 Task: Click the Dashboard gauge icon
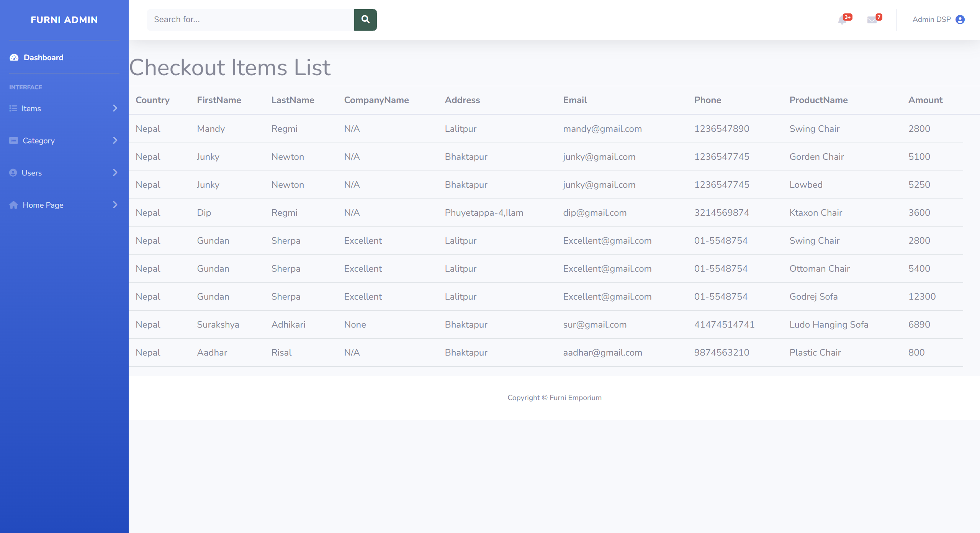point(14,57)
